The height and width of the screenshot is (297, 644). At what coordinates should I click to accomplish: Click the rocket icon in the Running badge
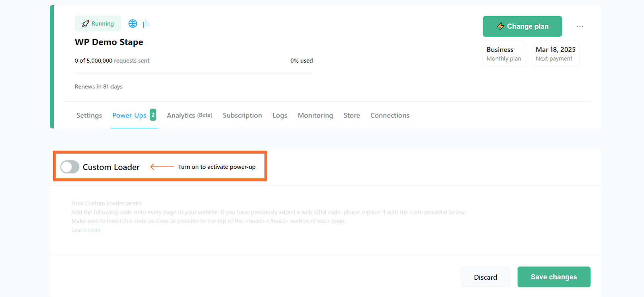(x=85, y=24)
